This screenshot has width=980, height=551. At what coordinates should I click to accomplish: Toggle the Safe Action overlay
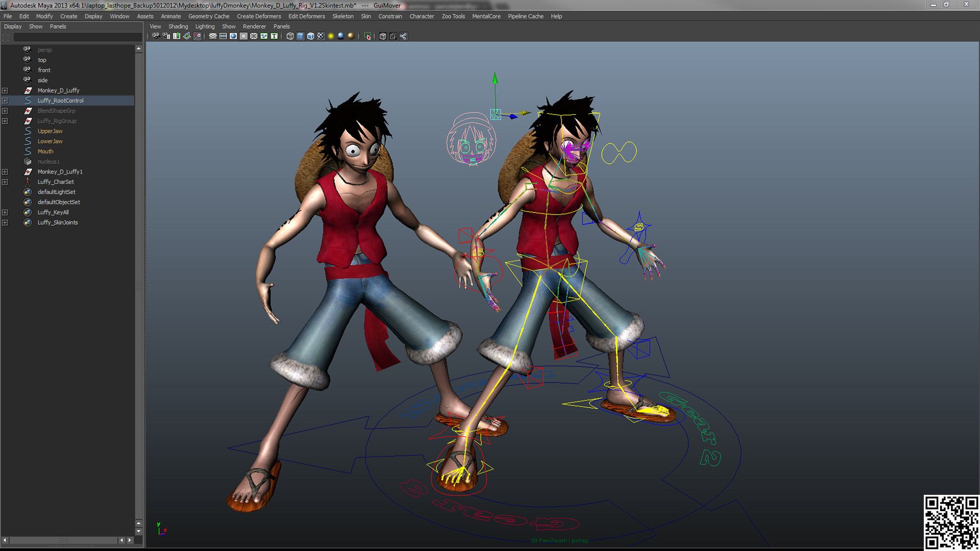click(x=264, y=36)
